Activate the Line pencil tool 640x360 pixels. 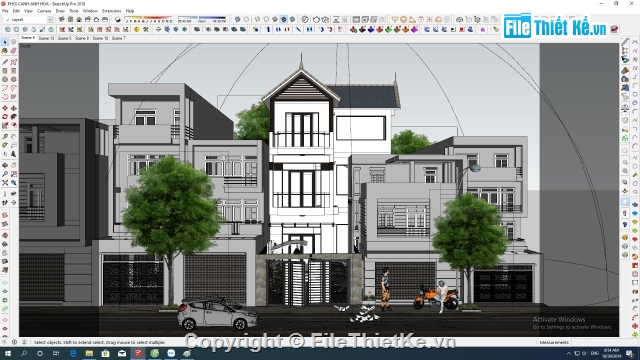[x=5, y=62]
